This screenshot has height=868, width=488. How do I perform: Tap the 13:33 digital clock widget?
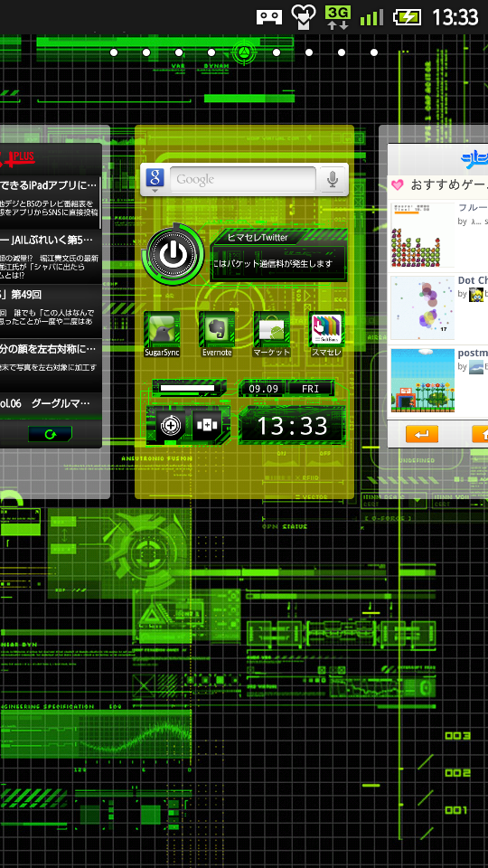292,426
